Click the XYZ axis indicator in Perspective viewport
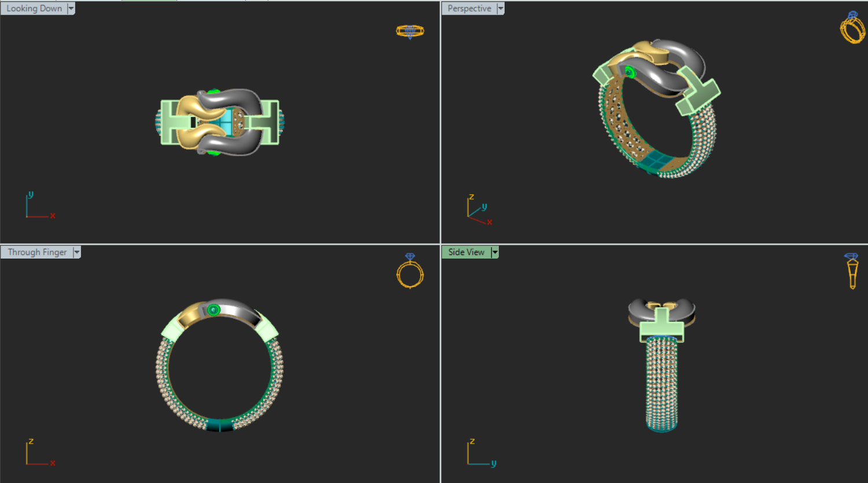This screenshot has width=868, height=483. [x=479, y=210]
